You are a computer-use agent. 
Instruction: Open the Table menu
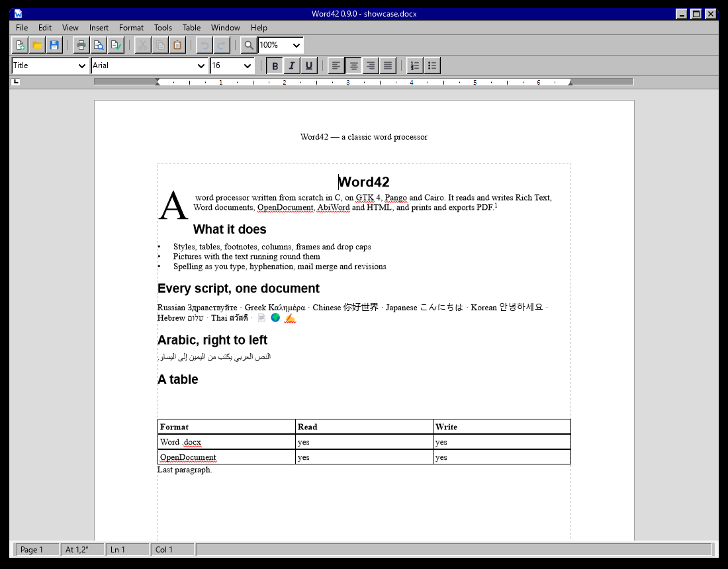[x=191, y=28]
